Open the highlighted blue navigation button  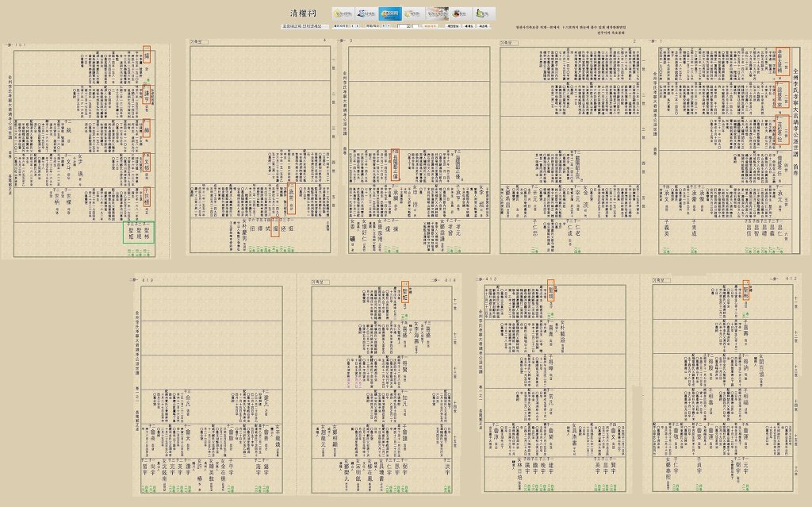[390, 13]
